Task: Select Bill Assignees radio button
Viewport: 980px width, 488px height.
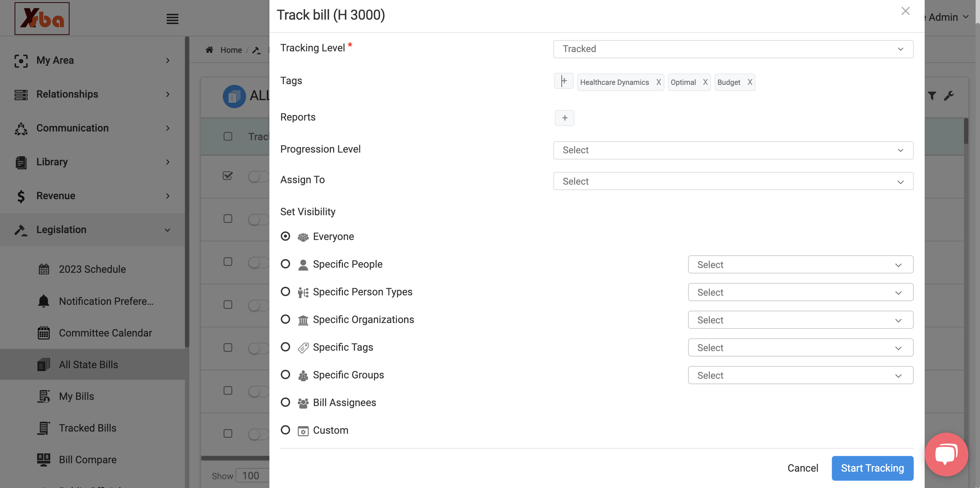Action: click(285, 402)
